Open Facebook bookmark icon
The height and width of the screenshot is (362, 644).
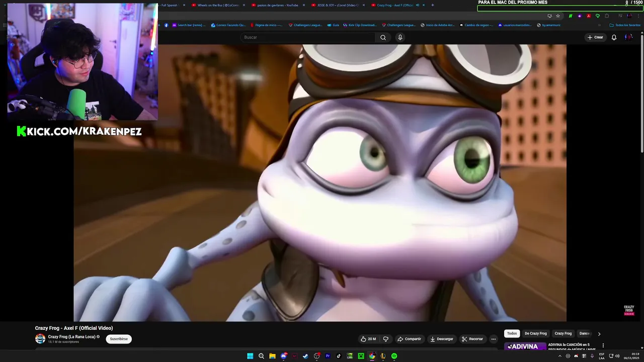click(x=166, y=25)
